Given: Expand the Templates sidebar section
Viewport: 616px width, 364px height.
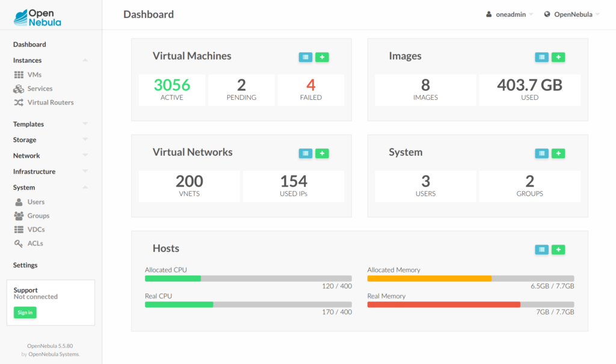Looking at the screenshot, I should tap(85, 124).
